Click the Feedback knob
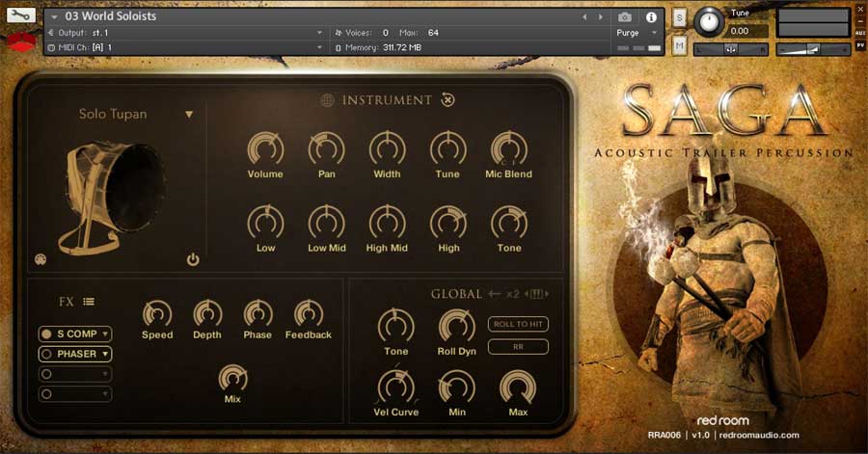Image resolution: width=868 pixels, height=454 pixels. [x=309, y=314]
